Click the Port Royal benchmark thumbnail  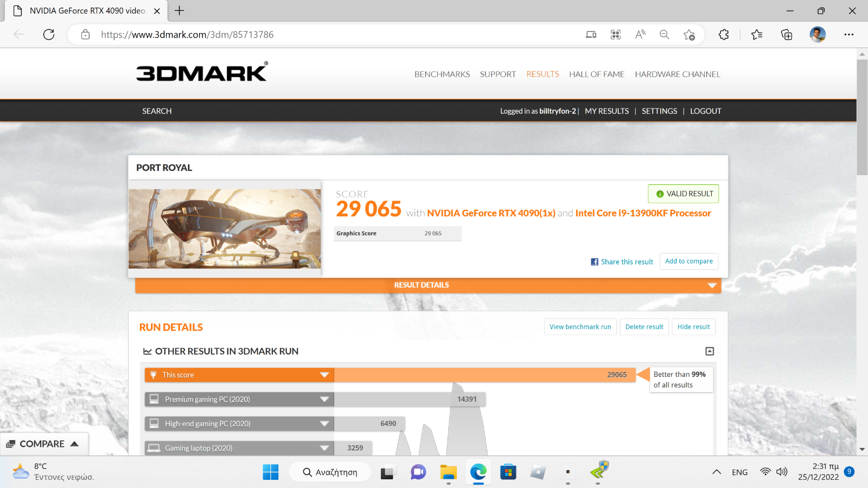(x=225, y=229)
